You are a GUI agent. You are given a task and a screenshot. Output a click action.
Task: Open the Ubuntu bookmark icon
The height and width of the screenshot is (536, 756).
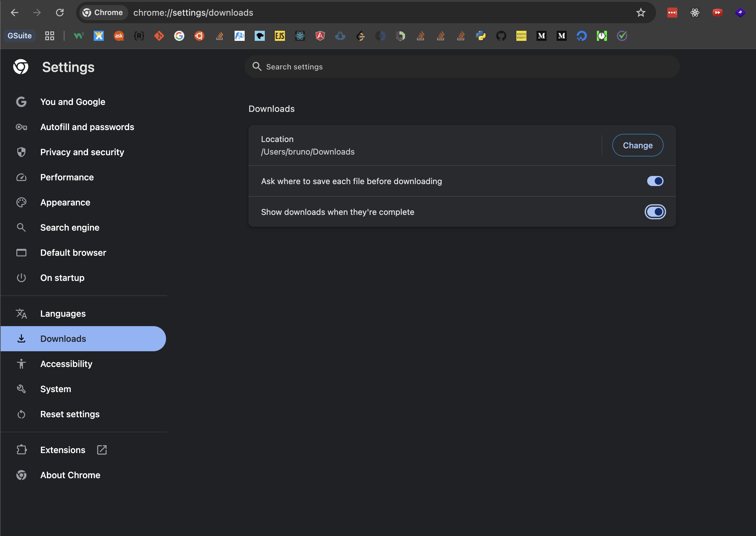[199, 36]
